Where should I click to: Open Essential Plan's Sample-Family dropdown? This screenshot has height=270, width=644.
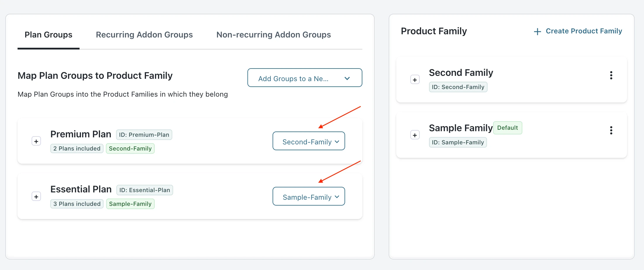(309, 197)
